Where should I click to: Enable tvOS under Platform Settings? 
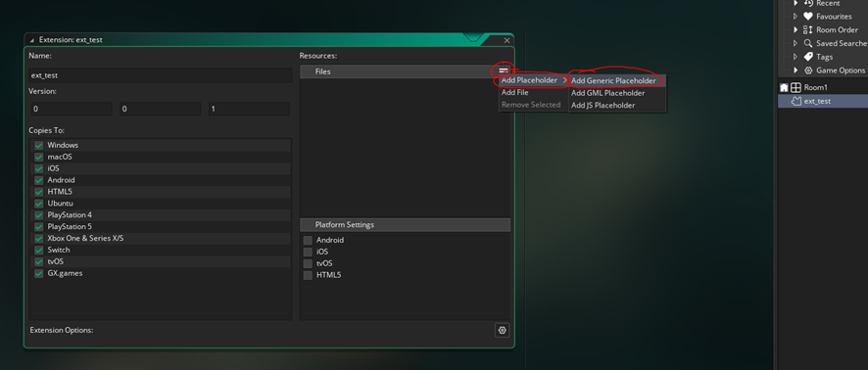(x=308, y=264)
